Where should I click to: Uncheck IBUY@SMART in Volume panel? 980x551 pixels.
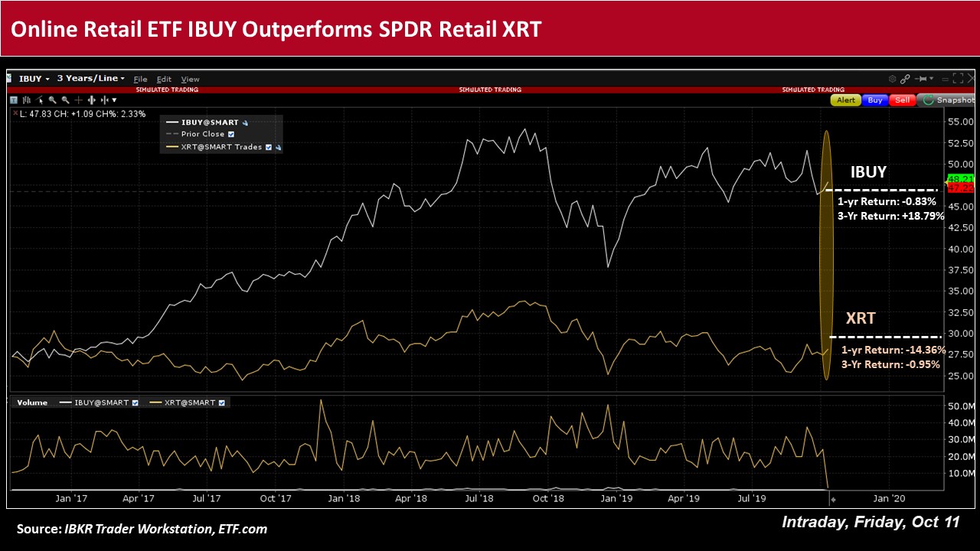(135, 403)
